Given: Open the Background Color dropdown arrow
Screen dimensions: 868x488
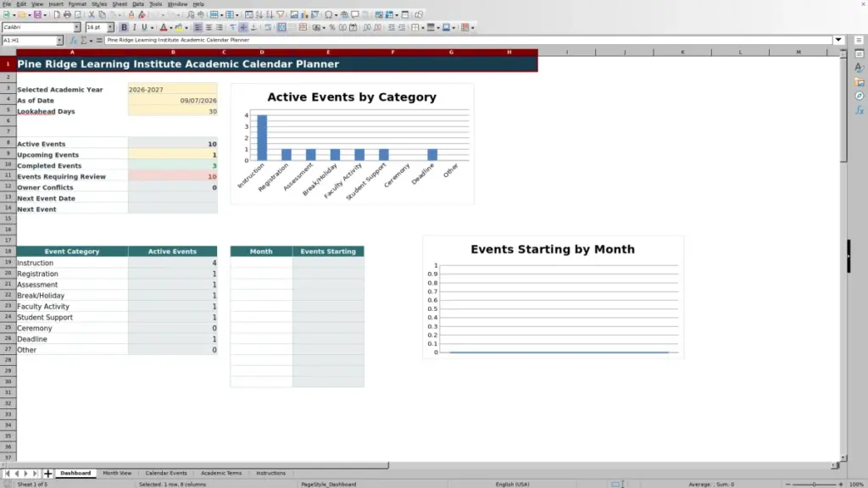Looking at the screenshot, I should [x=186, y=28].
